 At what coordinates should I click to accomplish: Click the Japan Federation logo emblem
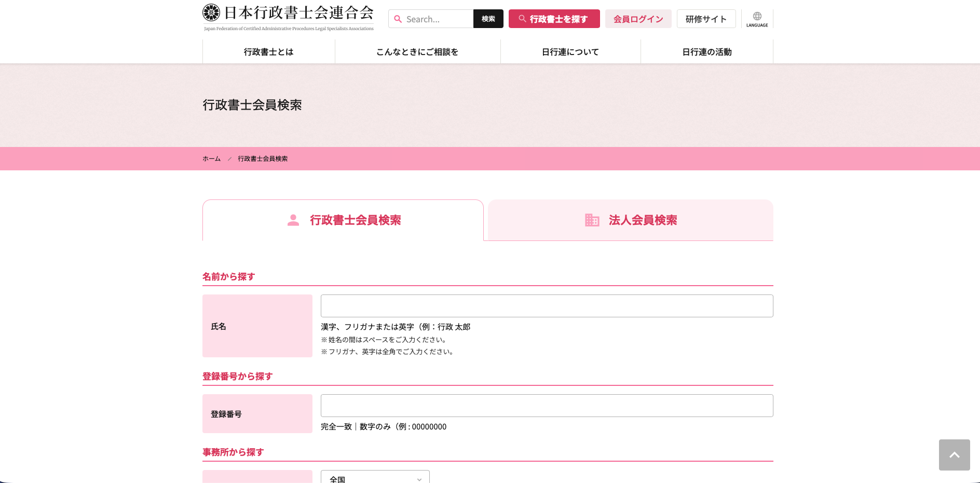point(211,12)
